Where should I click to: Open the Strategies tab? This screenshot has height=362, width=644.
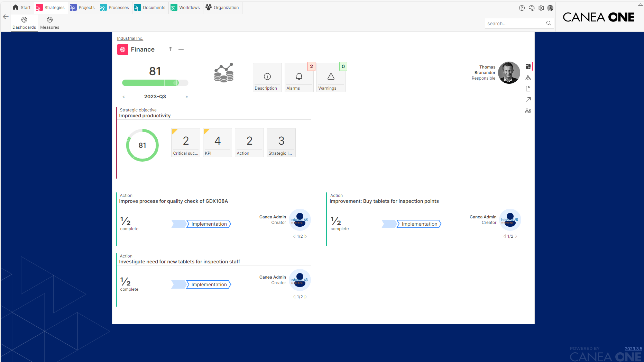50,7
